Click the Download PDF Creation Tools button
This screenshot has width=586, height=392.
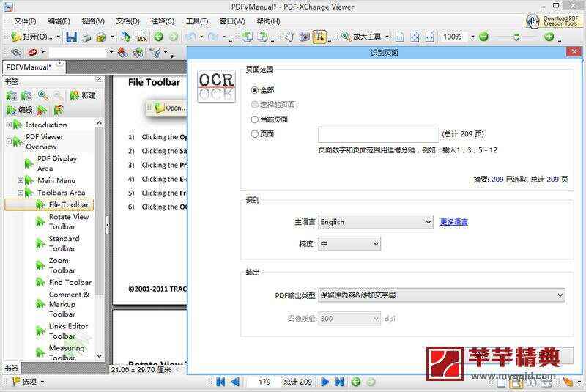pos(553,21)
